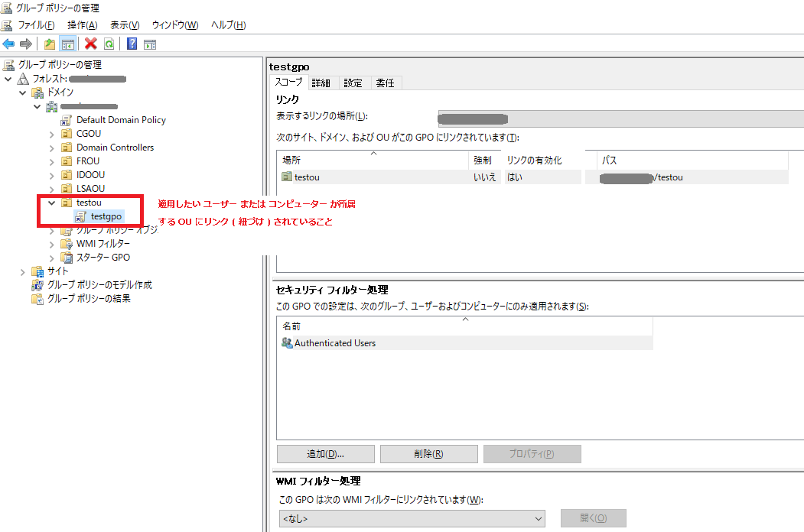Click the Up One Level folder icon
Viewport: 804px width, 532px height.
click(x=49, y=44)
